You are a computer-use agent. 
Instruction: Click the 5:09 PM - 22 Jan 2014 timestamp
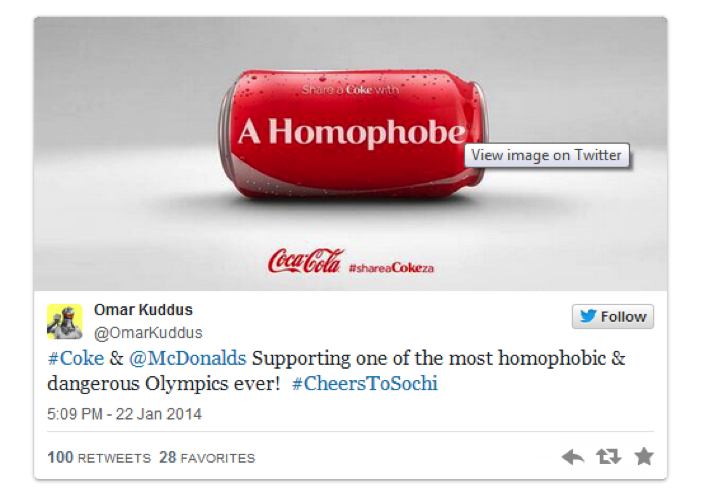[124, 414]
